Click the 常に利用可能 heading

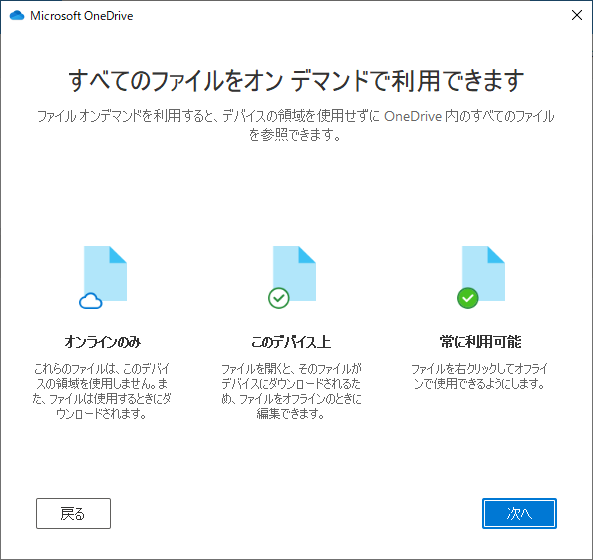tap(480, 342)
